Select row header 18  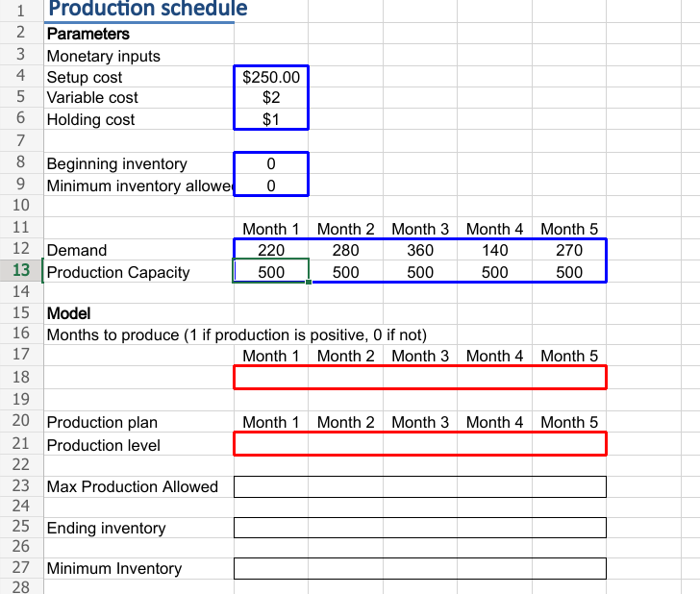point(21,377)
